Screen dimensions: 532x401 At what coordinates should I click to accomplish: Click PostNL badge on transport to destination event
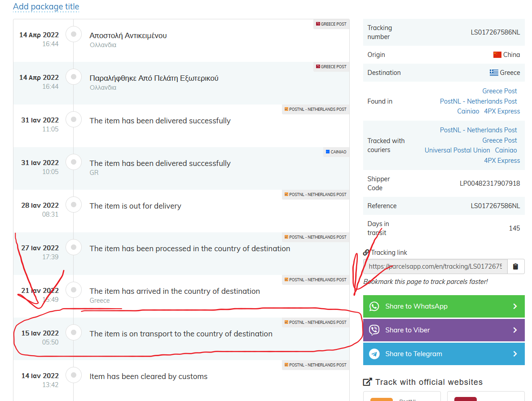tap(316, 323)
